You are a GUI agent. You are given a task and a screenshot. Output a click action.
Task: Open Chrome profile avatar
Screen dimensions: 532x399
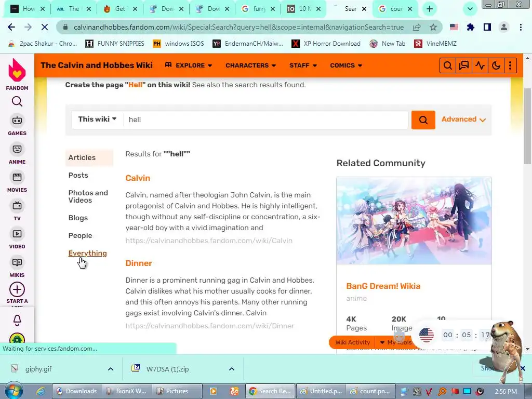pos(504,27)
